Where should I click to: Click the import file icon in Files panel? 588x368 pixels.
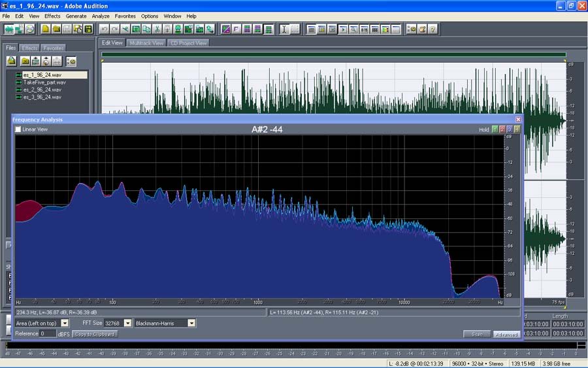tap(11, 61)
